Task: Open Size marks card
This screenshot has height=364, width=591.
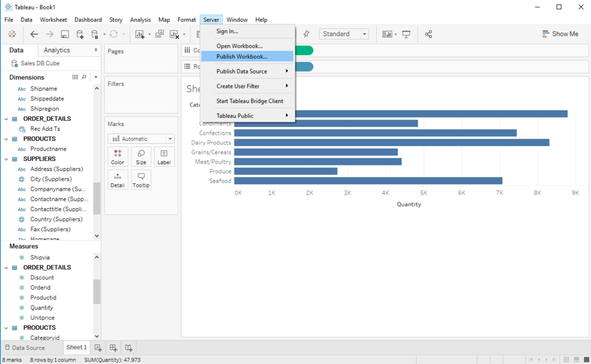Action: tap(141, 157)
